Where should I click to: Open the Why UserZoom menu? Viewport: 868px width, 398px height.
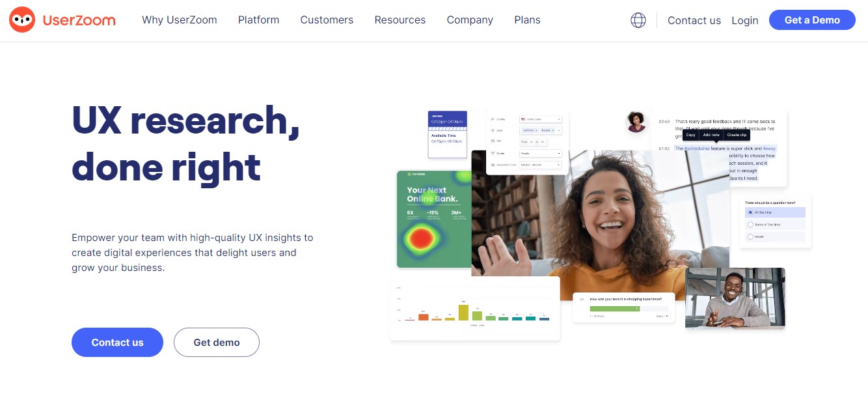point(180,20)
